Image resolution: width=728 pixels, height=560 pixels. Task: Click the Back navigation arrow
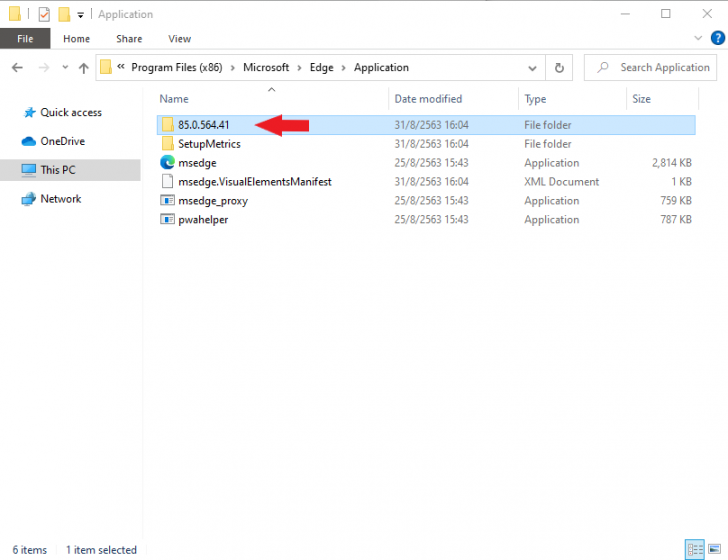point(17,68)
